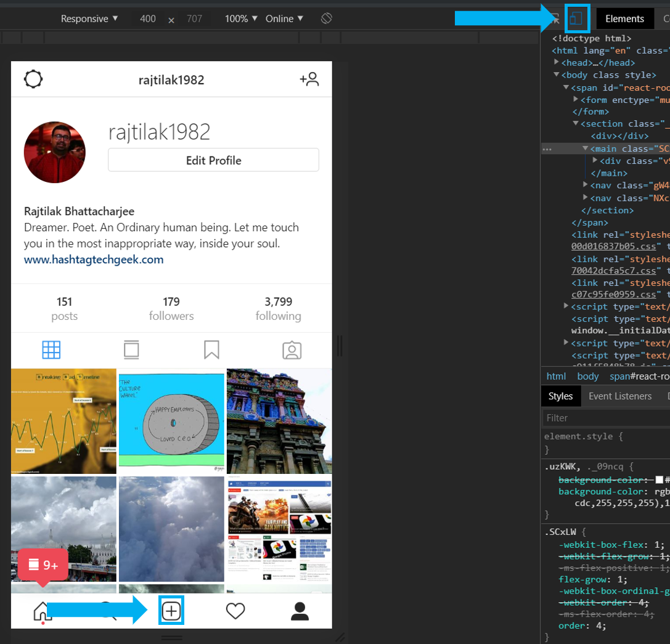Click the rotate screen icon in DevTools toolbar
Image resolution: width=670 pixels, height=644 pixels.
[x=326, y=18]
